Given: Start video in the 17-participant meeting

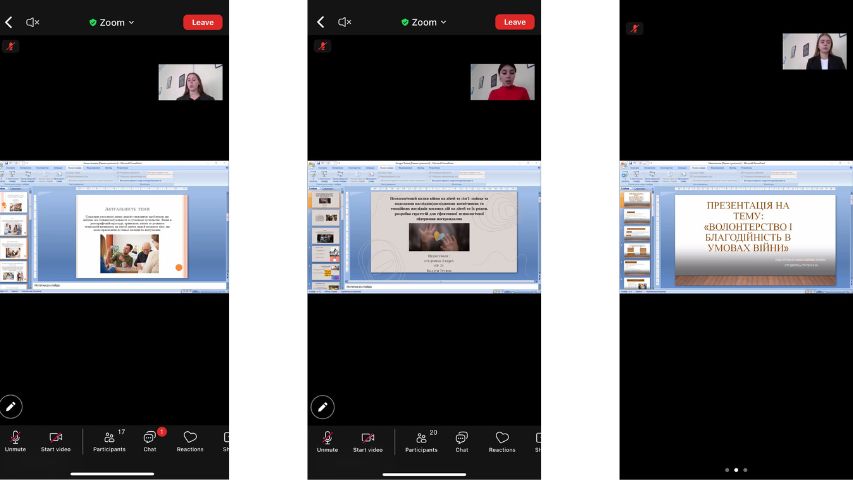Looking at the screenshot, I should tap(55, 441).
